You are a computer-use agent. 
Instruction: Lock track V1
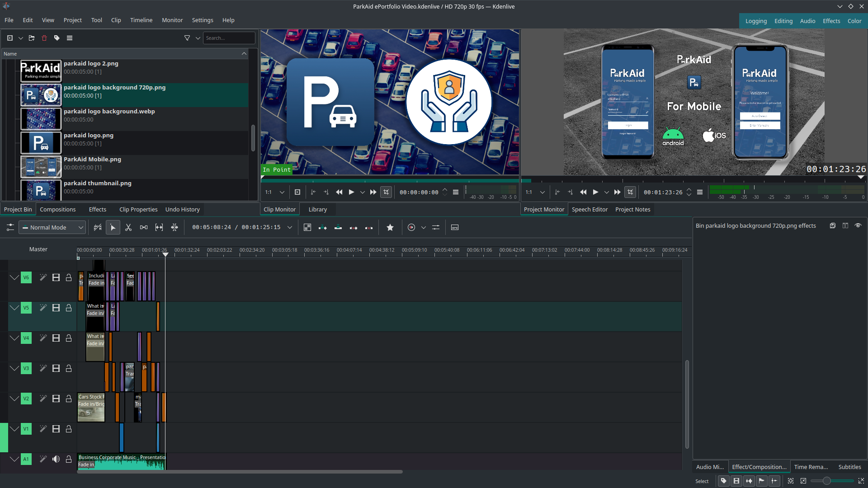click(69, 429)
